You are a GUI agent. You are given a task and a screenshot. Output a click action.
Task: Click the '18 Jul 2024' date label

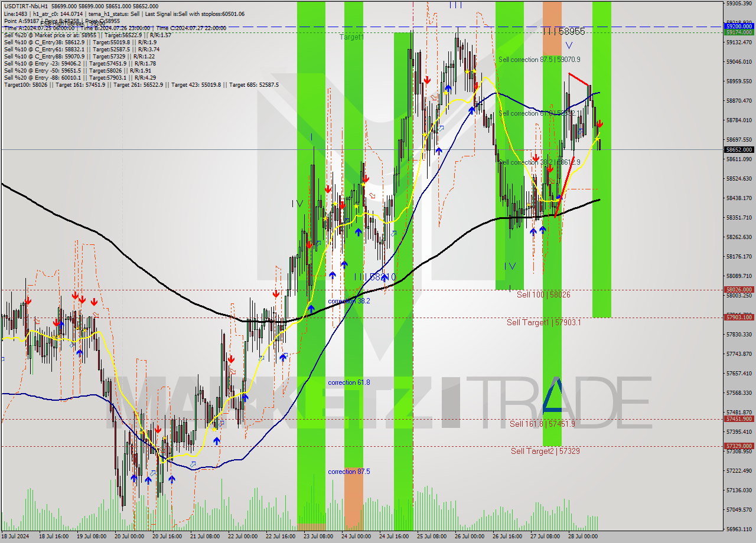pyautogui.click(x=16, y=537)
